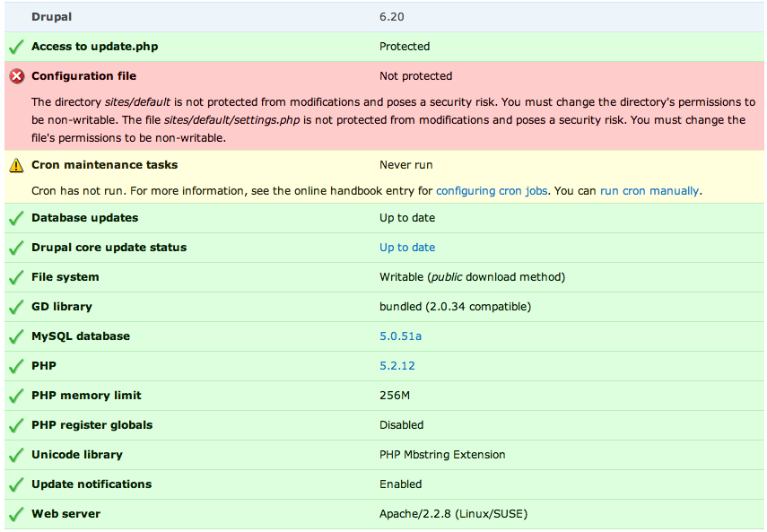Run cron manually via the link
Image resolution: width=767 pixels, height=532 pixels.
click(649, 191)
